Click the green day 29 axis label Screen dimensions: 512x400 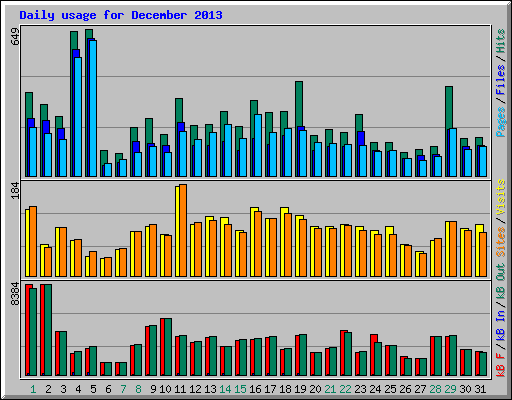(x=450, y=389)
